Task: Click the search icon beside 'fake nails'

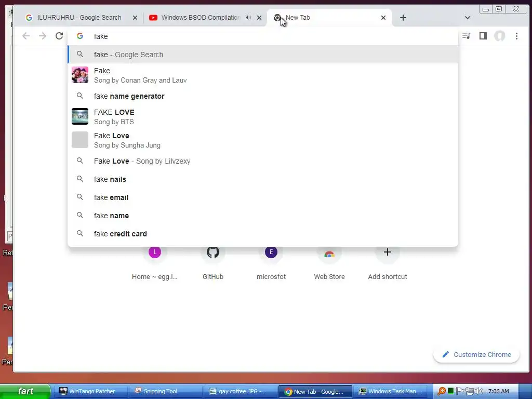Action: pos(80,179)
